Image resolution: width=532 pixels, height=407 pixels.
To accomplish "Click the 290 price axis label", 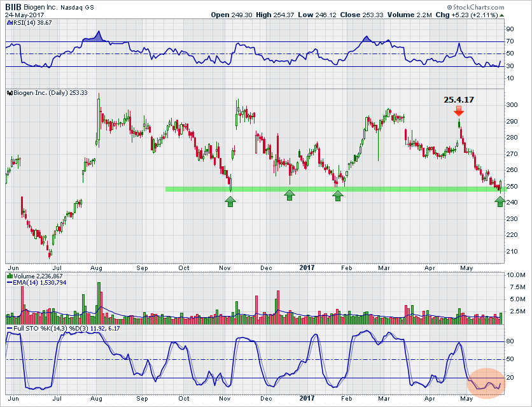I will pos(512,122).
